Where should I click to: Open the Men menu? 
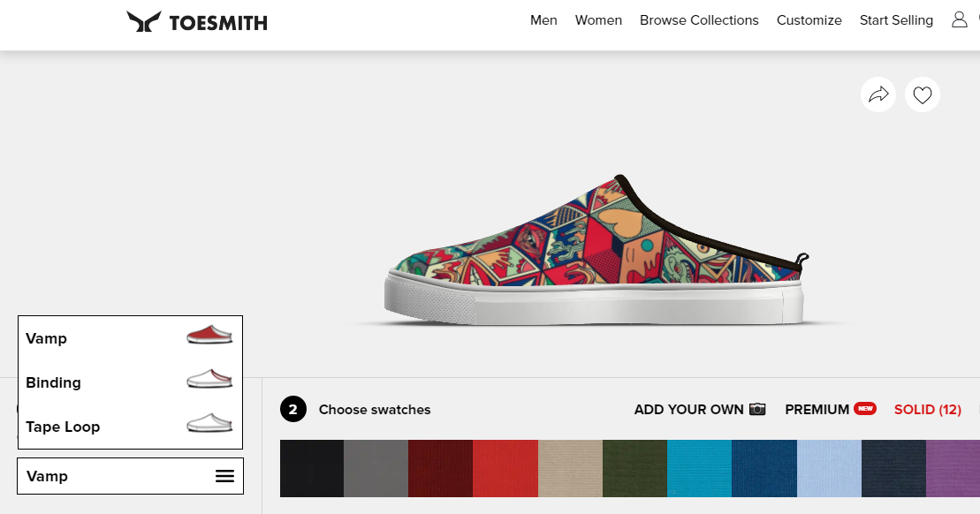(543, 20)
